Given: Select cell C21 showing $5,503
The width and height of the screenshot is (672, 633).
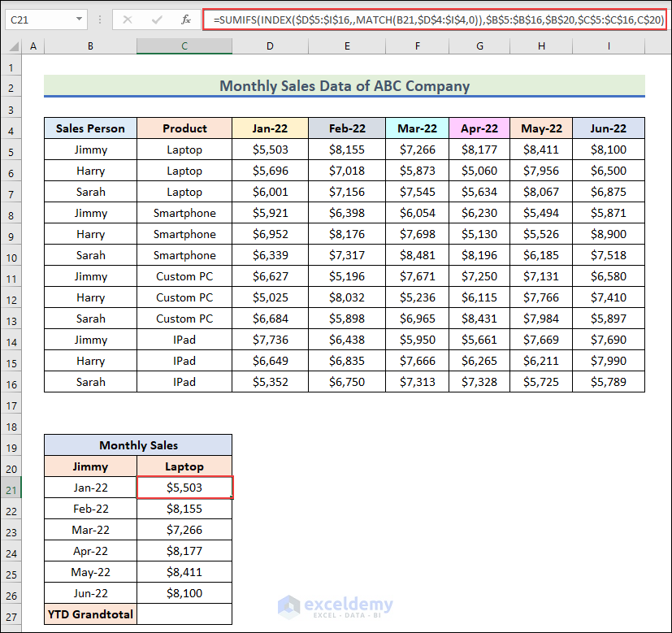Looking at the screenshot, I should [184, 488].
